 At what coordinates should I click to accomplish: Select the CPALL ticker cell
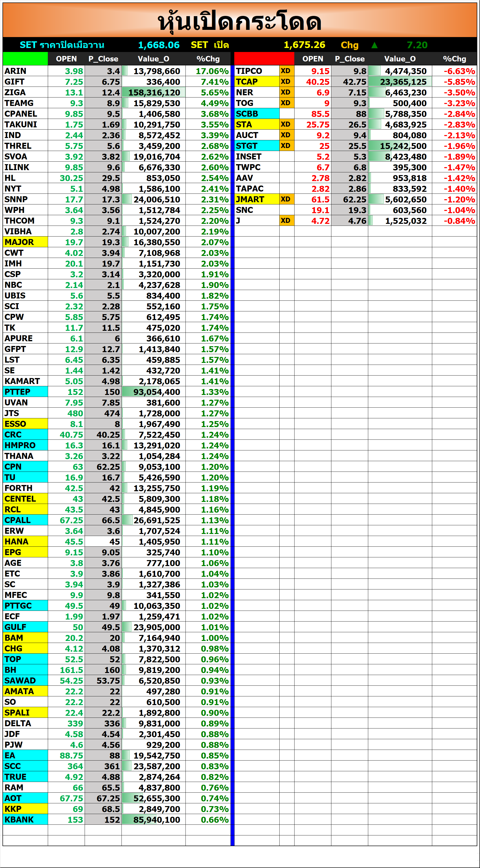pos(25,520)
